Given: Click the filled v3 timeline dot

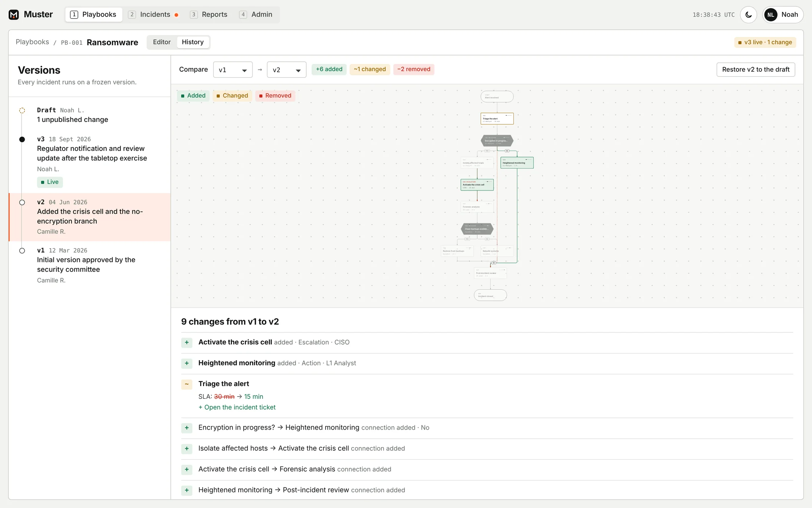Looking at the screenshot, I should [x=22, y=139].
